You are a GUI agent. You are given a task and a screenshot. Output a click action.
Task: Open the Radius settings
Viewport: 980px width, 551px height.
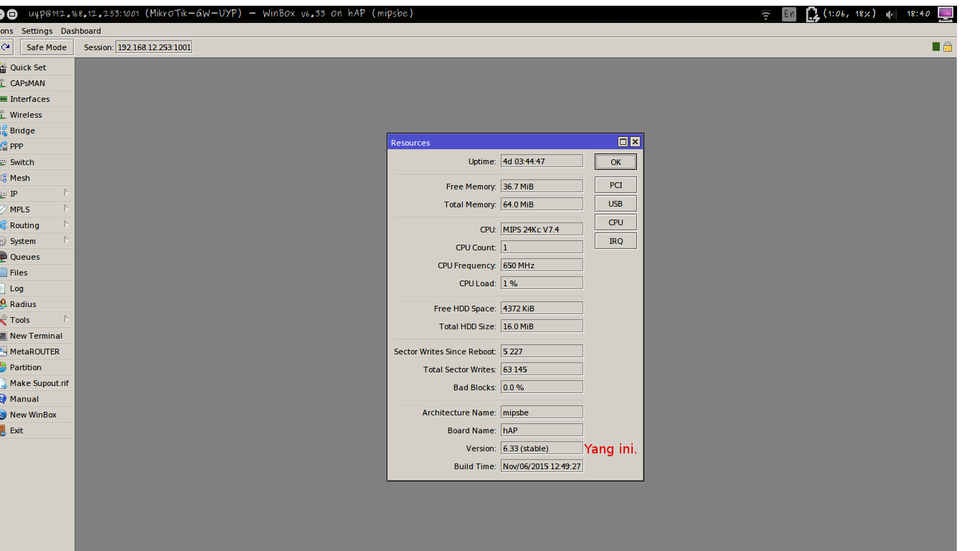click(37, 304)
